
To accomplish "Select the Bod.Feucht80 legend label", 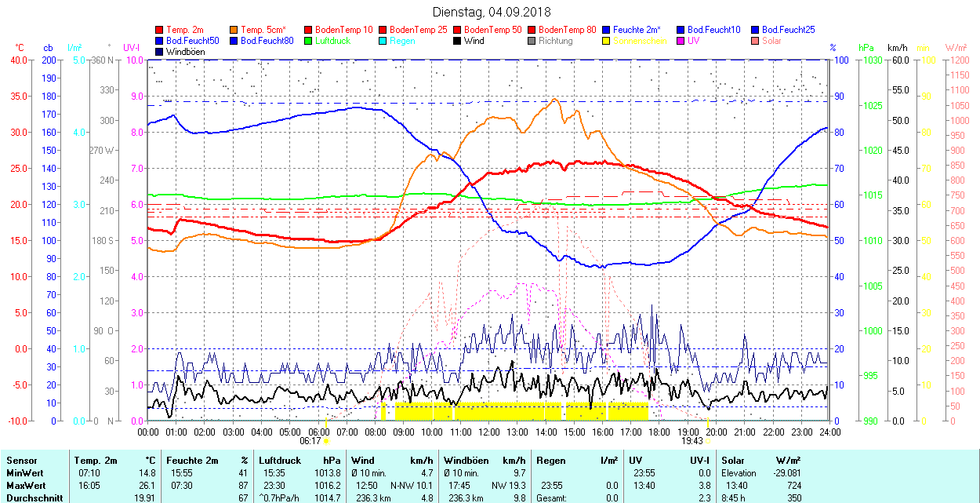I will pos(267,41).
